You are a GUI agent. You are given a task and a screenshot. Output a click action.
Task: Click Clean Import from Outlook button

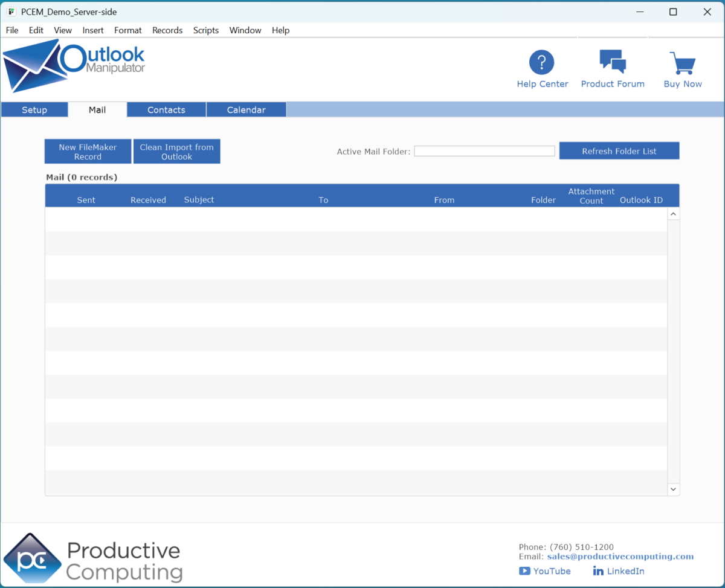(x=176, y=152)
